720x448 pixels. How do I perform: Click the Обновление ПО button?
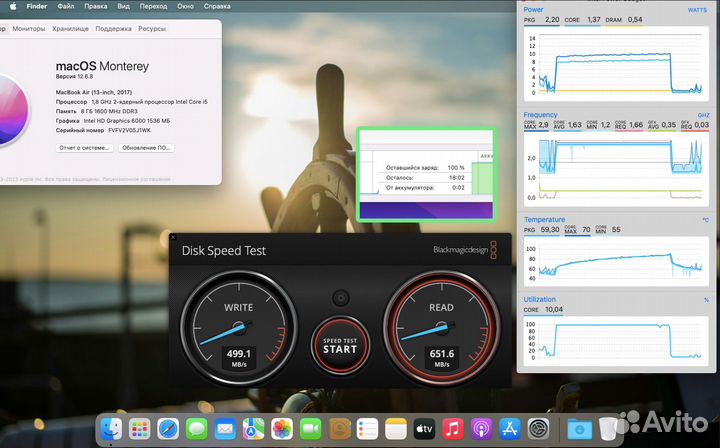coord(146,148)
